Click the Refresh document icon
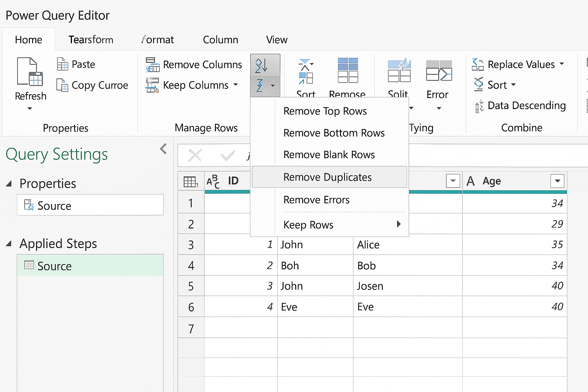 30,72
